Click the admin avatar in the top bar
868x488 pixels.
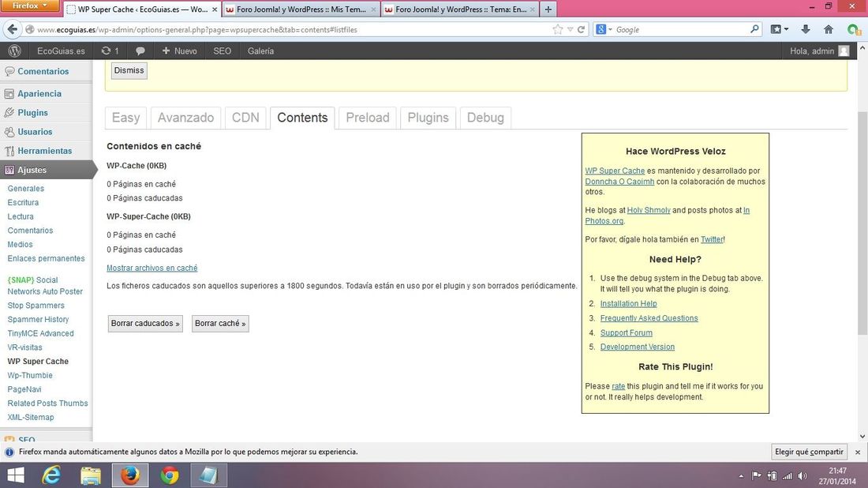coord(844,51)
